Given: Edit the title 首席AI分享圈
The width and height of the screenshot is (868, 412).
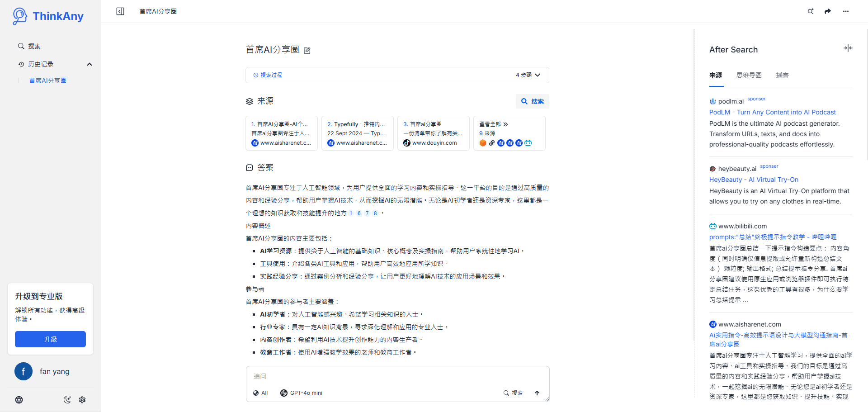Looking at the screenshot, I should click(x=307, y=51).
